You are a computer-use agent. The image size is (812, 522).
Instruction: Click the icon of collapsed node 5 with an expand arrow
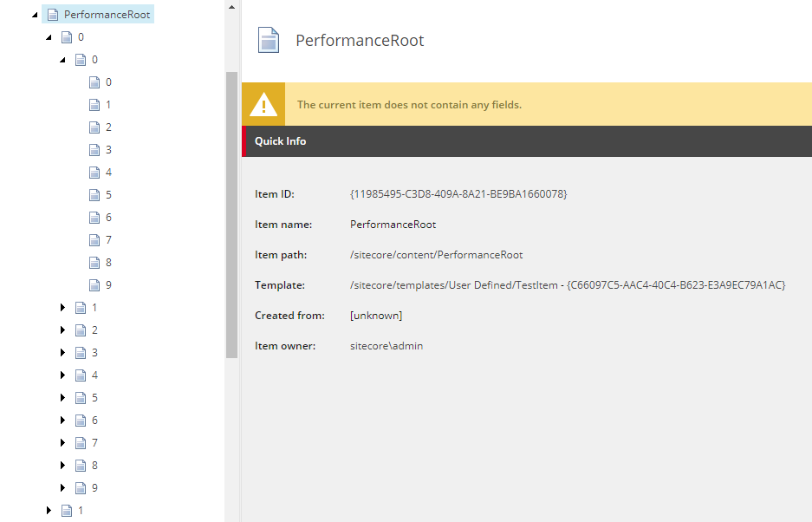[x=81, y=398]
